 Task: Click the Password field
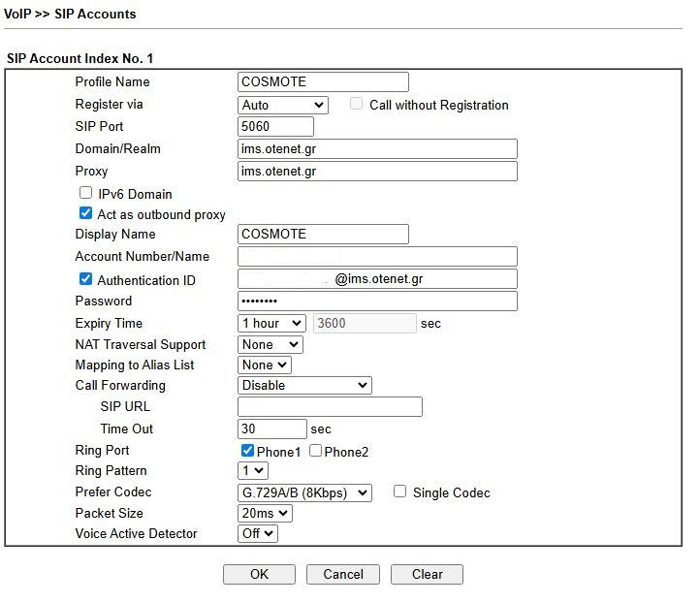378,301
